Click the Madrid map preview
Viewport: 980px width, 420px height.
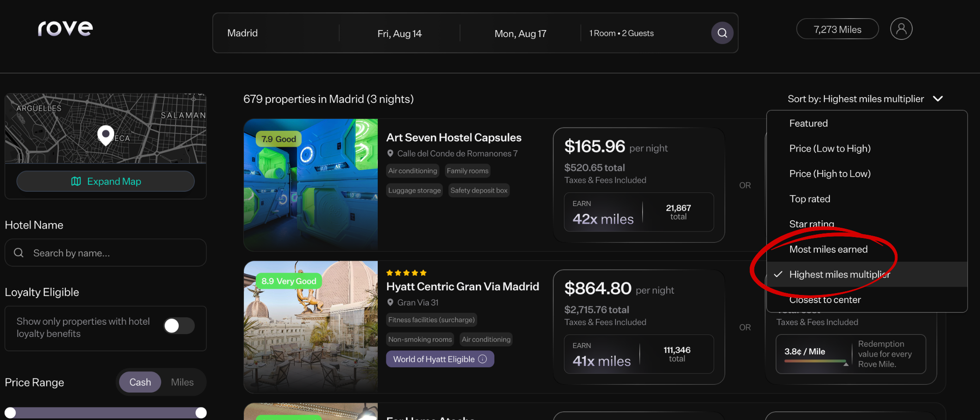coord(106,128)
